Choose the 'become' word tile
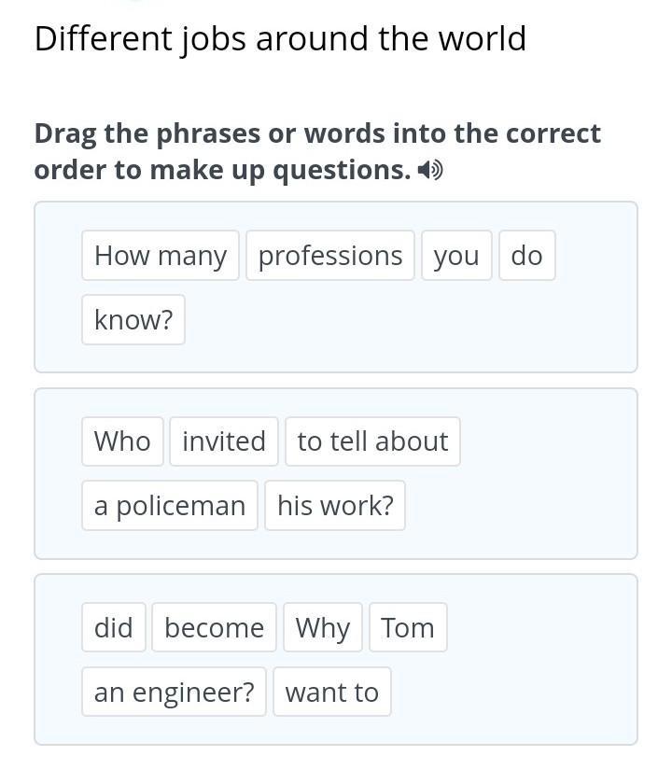Image resolution: width=672 pixels, height=784 pixels. pos(215,627)
